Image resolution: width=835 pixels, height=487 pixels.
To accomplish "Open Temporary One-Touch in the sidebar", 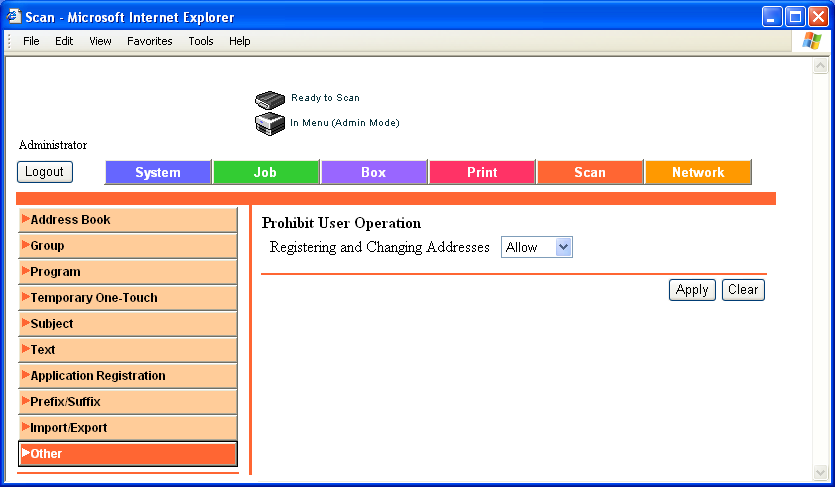I will coord(128,298).
